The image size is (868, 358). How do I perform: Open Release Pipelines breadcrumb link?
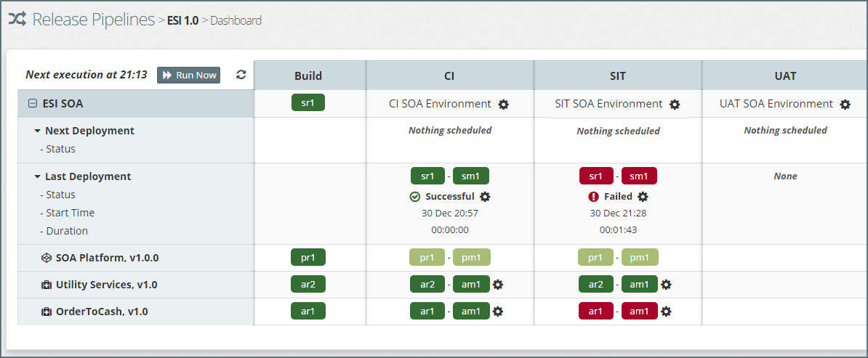pos(94,20)
